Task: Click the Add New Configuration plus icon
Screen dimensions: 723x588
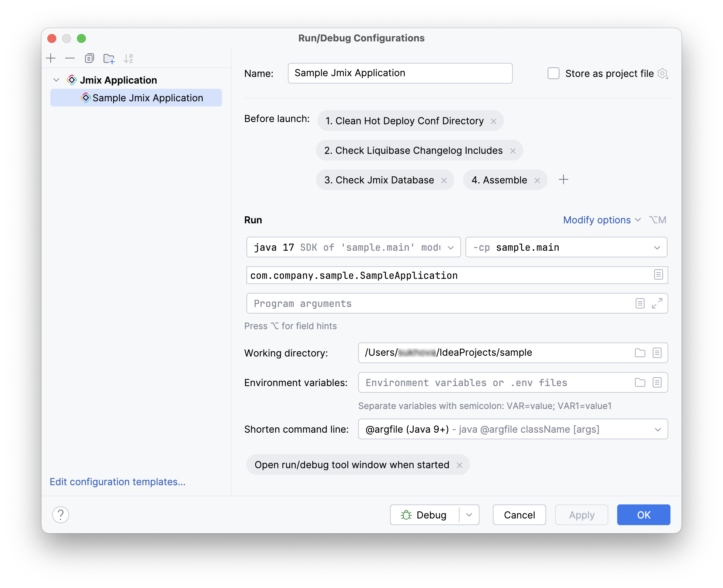Action: point(51,58)
